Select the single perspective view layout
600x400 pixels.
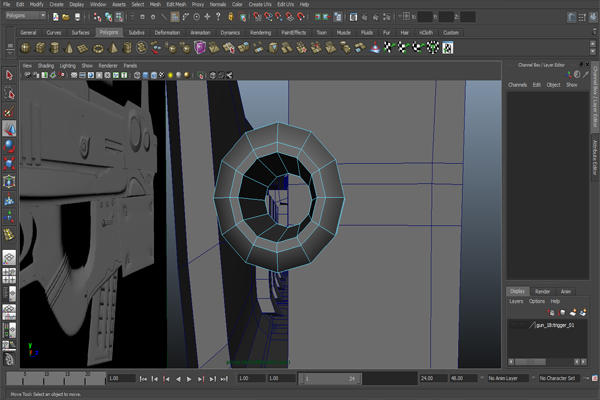pyautogui.click(x=9, y=257)
